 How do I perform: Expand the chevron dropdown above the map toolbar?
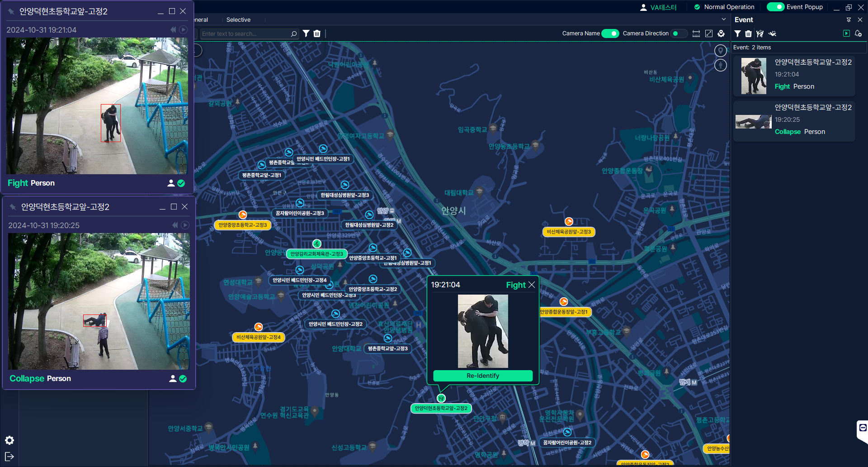point(724,19)
